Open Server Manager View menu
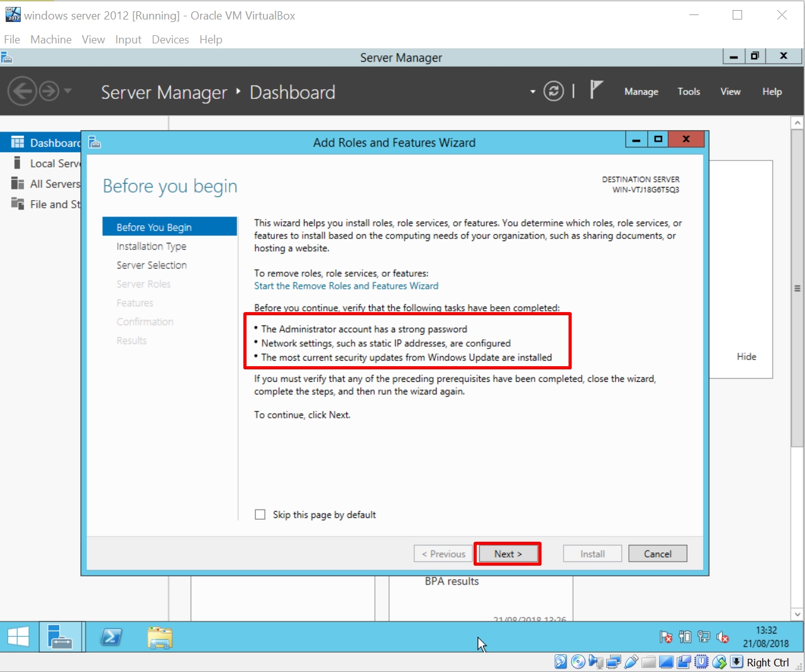 [730, 91]
